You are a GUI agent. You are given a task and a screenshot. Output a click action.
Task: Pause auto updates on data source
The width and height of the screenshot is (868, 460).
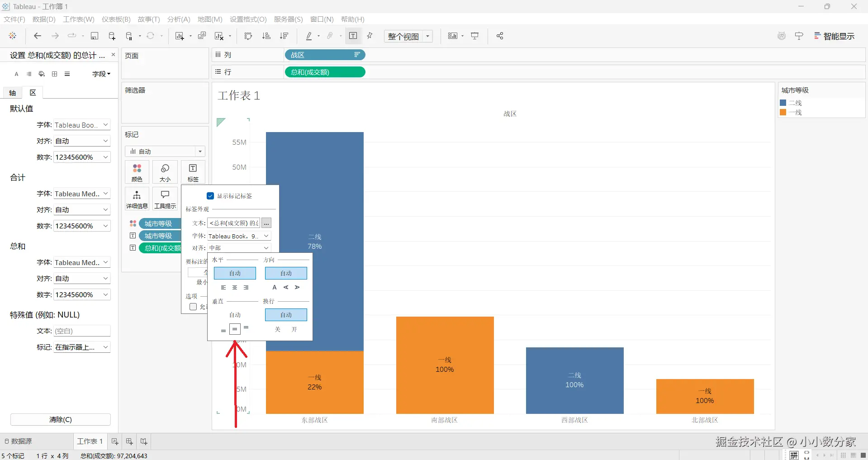point(129,36)
